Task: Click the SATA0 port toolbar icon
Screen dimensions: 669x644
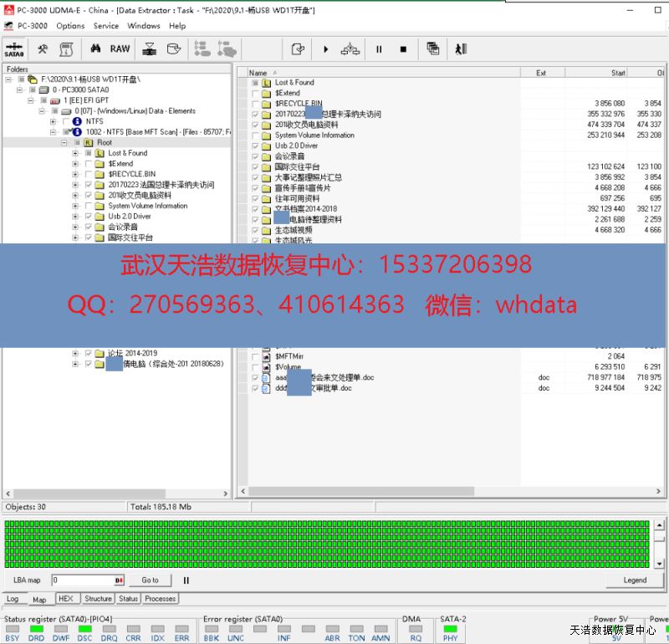Action: click(14, 49)
